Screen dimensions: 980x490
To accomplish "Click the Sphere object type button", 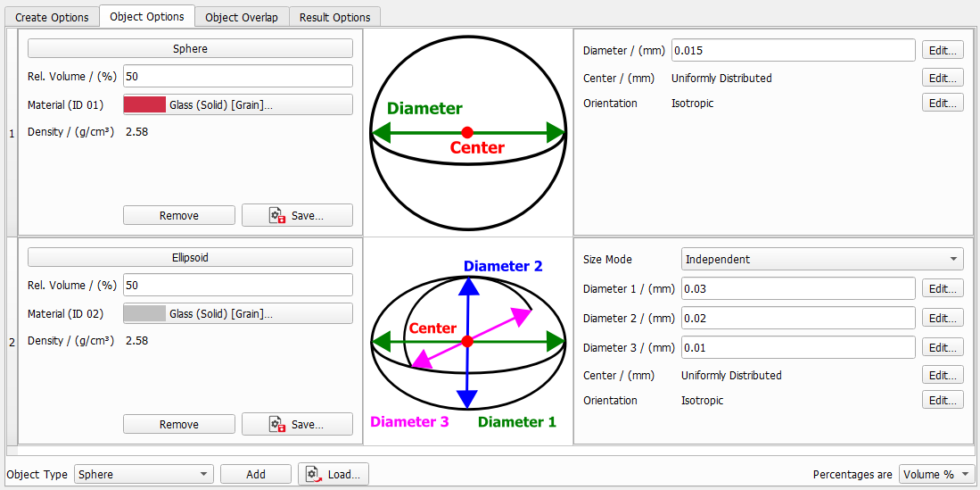I will [x=190, y=48].
